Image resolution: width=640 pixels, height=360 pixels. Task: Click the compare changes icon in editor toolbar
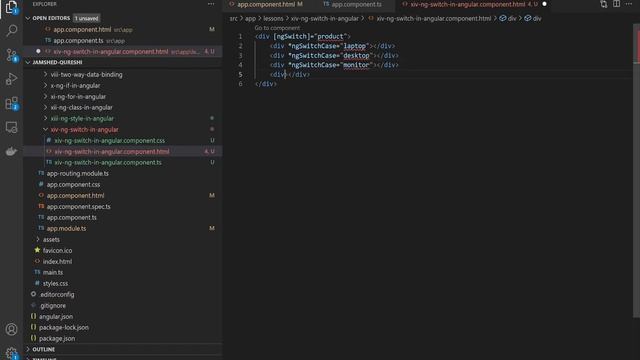coord(604,4)
